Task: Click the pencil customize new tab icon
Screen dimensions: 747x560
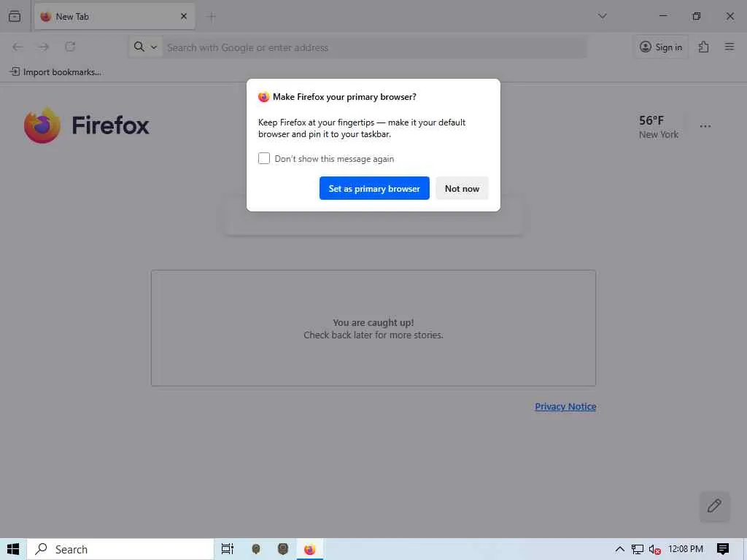Action: click(715, 506)
